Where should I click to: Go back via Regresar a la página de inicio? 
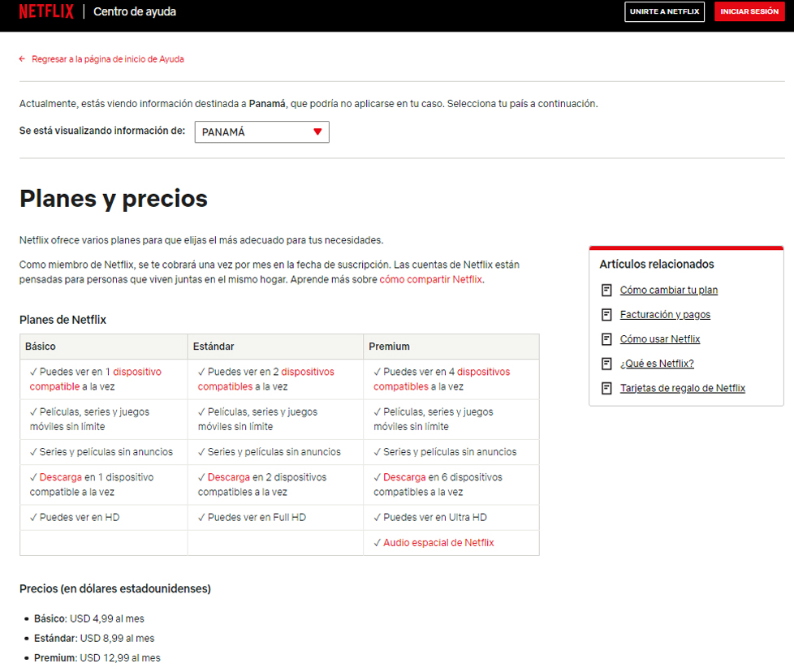[107, 59]
